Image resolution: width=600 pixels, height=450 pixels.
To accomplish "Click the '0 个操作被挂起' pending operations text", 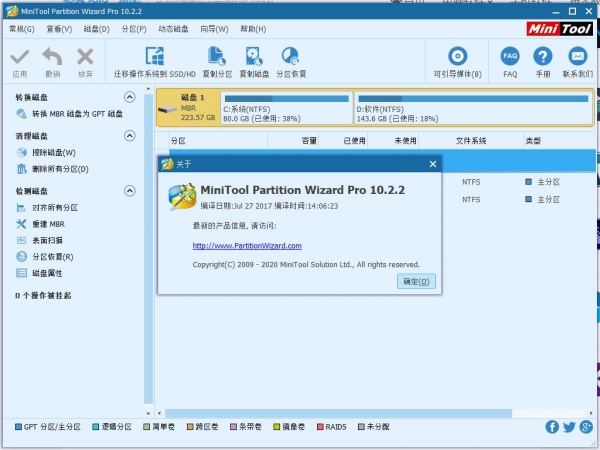I will click(x=43, y=295).
